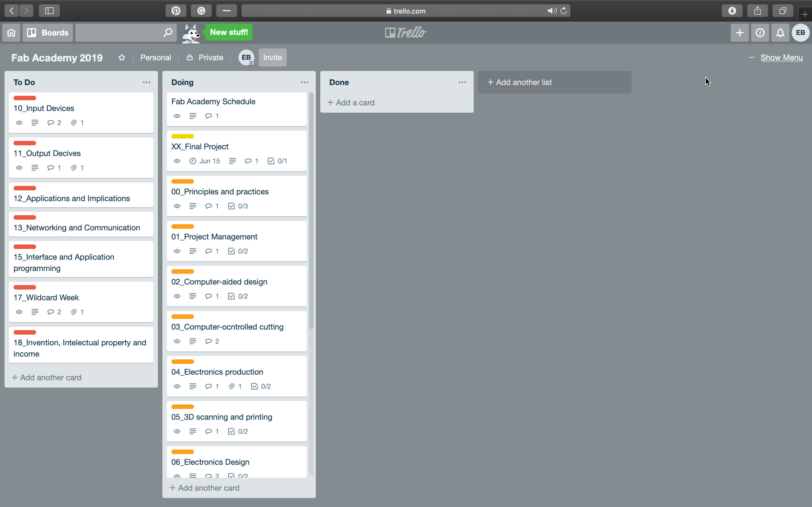Click the Pinterest extension icon in Safari

coord(176,11)
